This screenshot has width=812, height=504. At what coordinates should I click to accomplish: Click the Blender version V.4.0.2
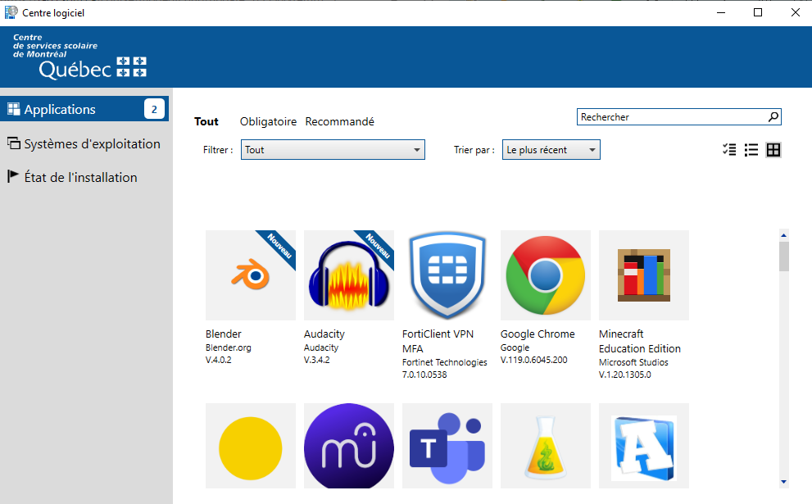coord(219,360)
